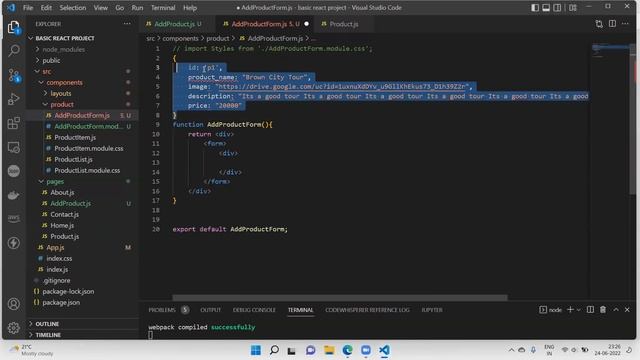Open the Remote Explorer view
This screenshot has height=360, width=640.
tap(13, 147)
